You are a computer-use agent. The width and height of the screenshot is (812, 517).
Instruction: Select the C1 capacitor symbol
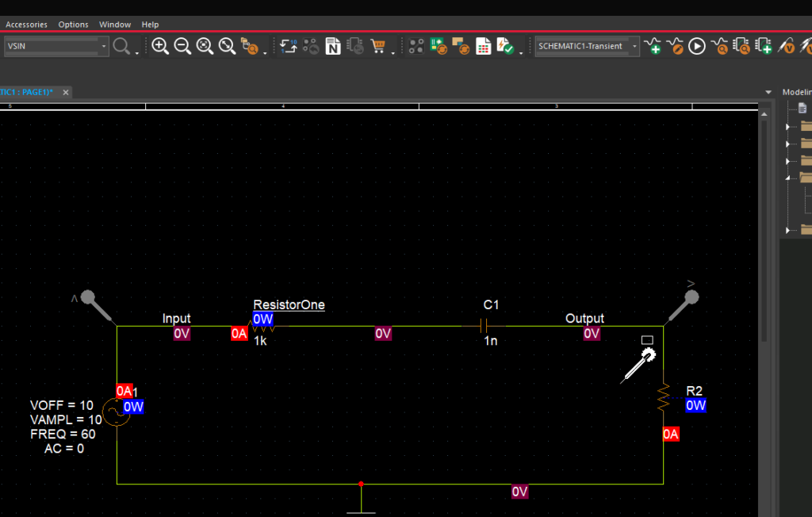point(484,326)
